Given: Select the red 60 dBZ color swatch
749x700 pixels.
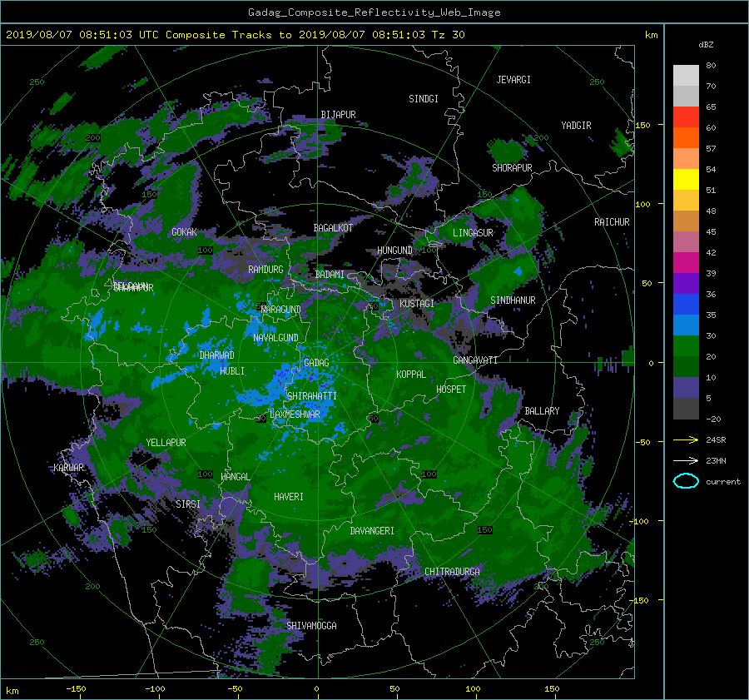Looking at the screenshot, I should (x=686, y=117).
